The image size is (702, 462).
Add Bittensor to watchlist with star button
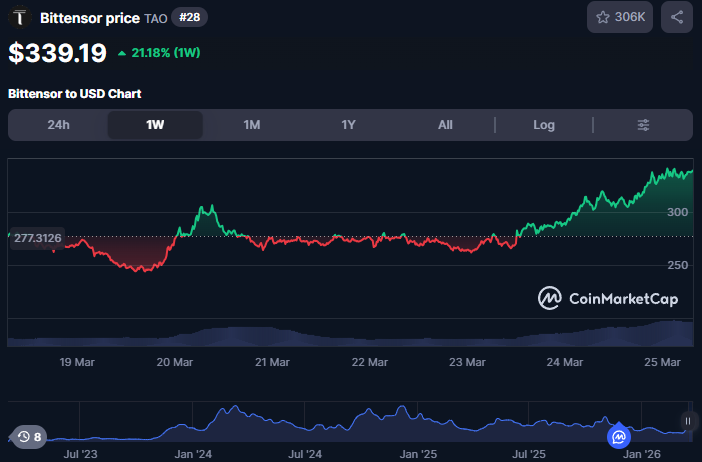[620, 17]
